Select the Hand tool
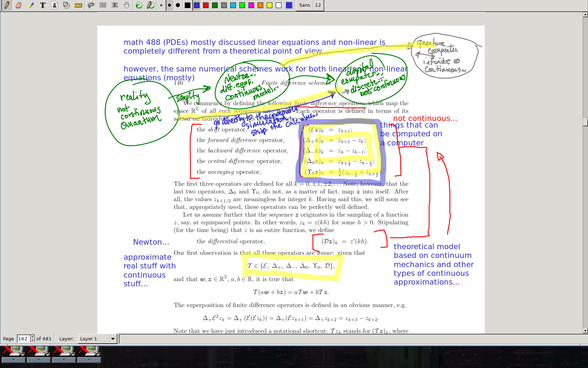 pyautogui.click(x=127, y=5)
